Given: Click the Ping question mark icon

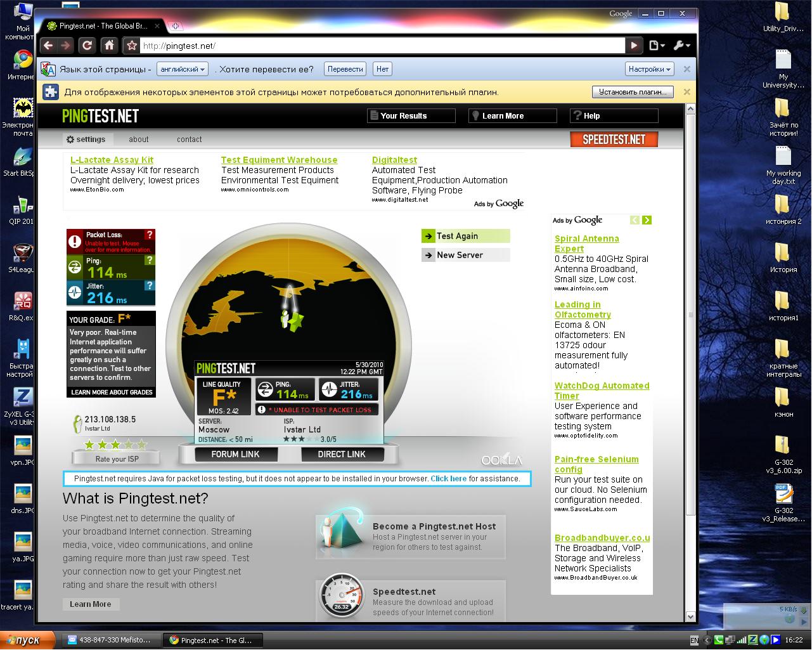Looking at the screenshot, I should (x=150, y=260).
